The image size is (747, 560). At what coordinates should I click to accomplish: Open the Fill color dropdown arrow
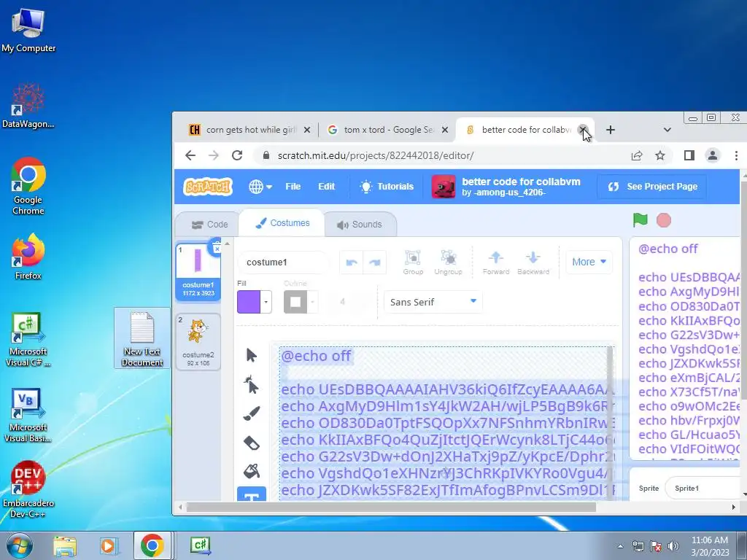click(x=266, y=302)
